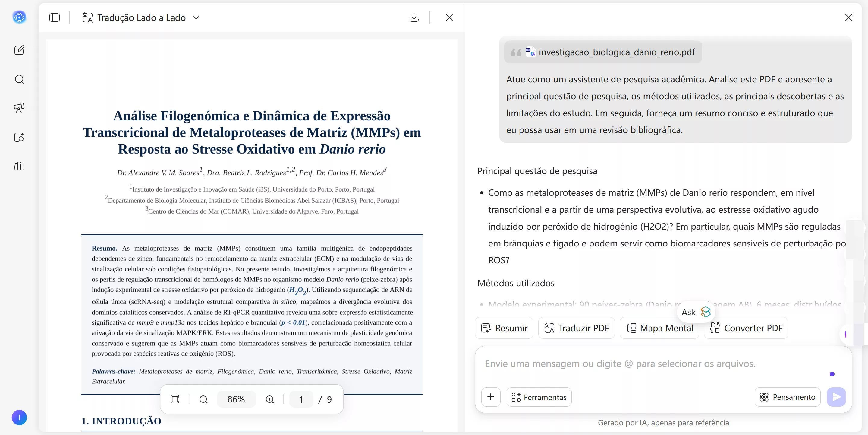This screenshot has height=435, width=868.
Task: Click the Resumir button
Action: tap(504, 328)
